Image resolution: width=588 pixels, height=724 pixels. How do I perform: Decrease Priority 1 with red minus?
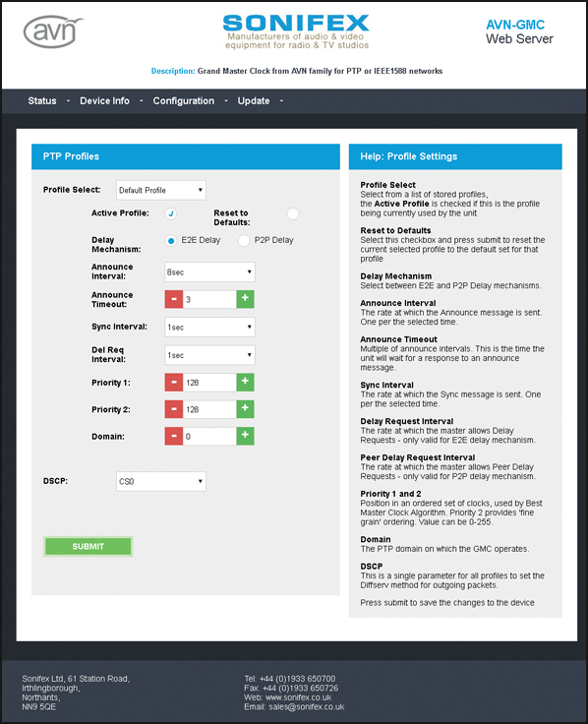pyautogui.click(x=174, y=383)
